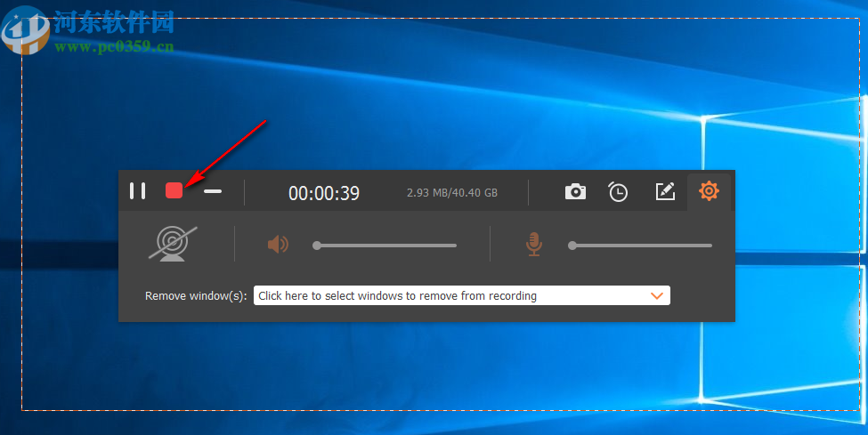Click the 2.93 MB/40.40 GB size readout
Screen dimensions: 868x435
point(452,193)
